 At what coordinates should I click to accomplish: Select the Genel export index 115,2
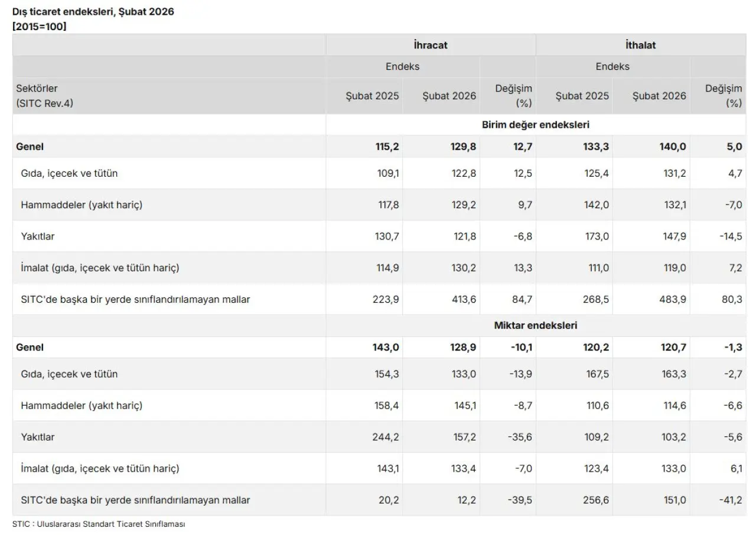click(x=386, y=147)
